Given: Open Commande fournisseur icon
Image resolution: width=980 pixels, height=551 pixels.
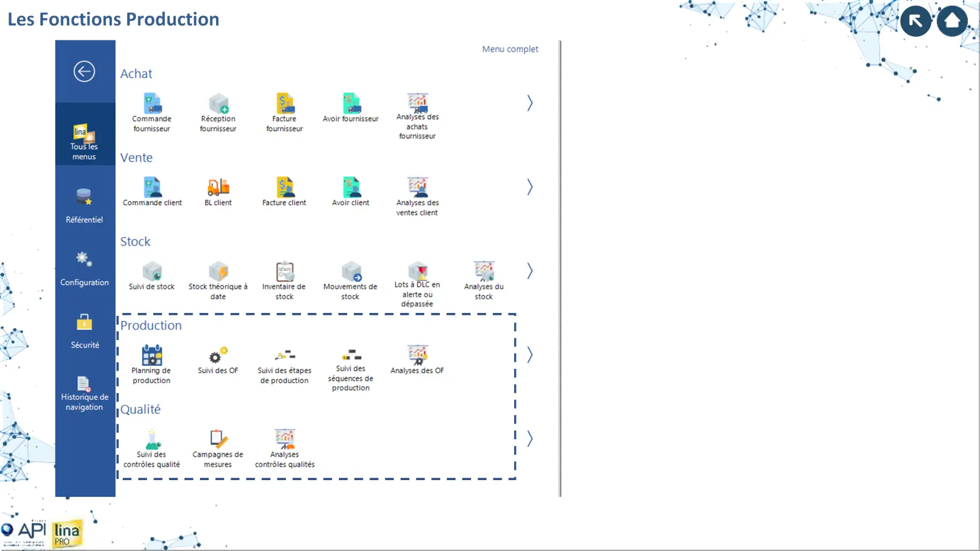Looking at the screenshot, I should [x=152, y=104].
